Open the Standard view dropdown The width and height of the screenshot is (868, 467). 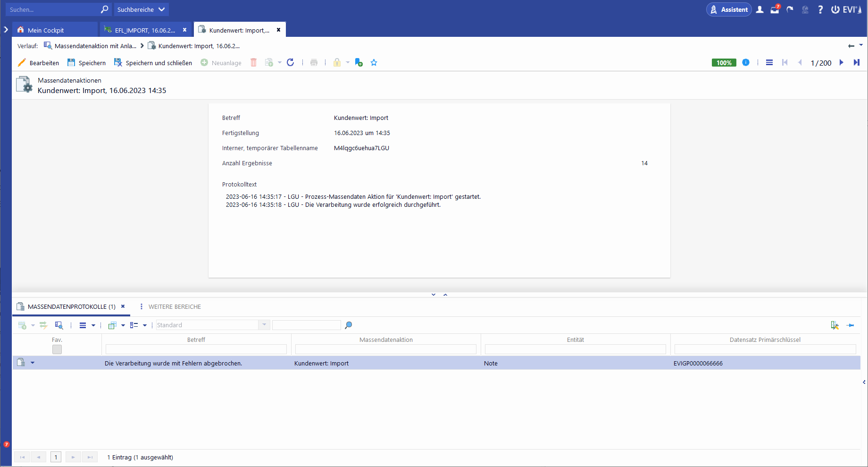pyautogui.click(x=264, y=325)
